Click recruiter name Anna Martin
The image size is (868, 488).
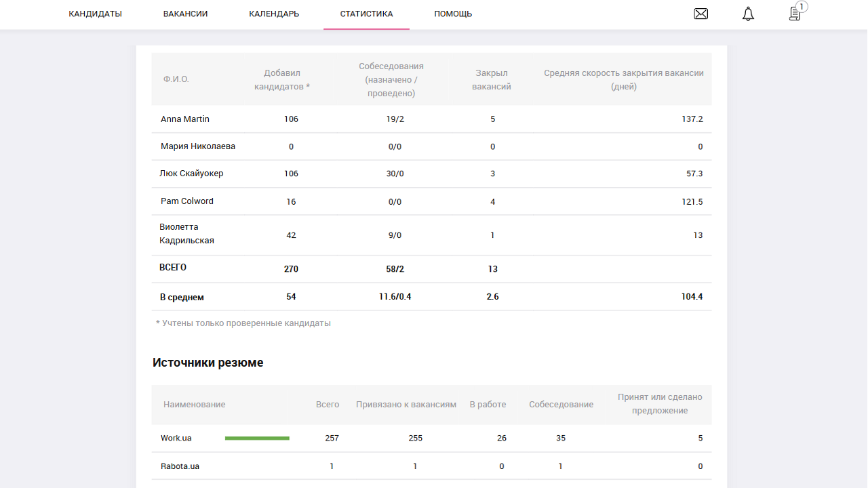[x=185, y=119]
